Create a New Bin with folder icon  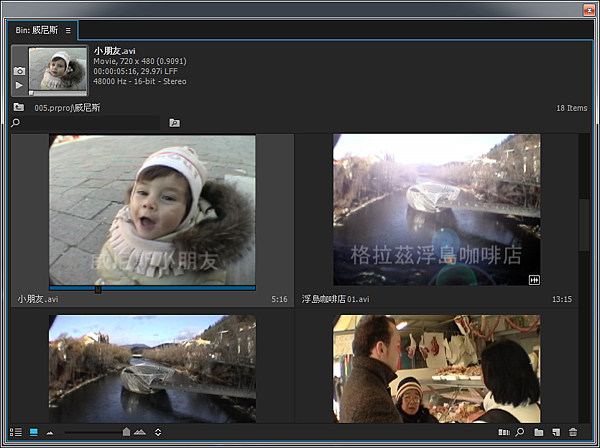(x=538, y=432)
